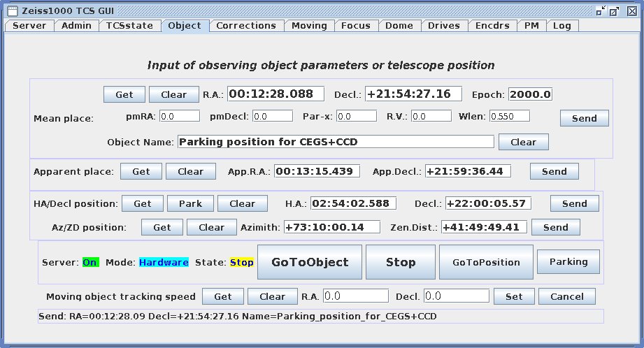Click Clear for moving object tracking speed
The height and width of the screenshot is (348, 644).
click(272, 296)
